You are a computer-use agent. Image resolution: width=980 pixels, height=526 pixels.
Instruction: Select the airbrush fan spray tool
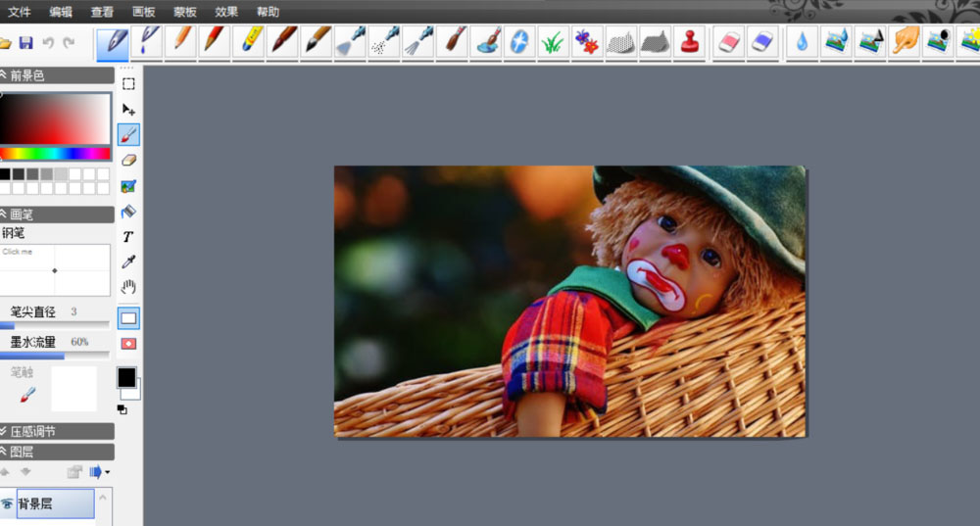click(350, 42)
